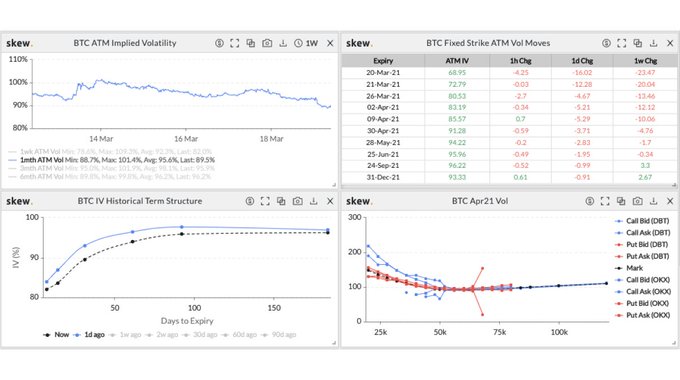Toggle the 3mth ATM Vol legend series
The width and height of the screenshot is (680, 380).
tap(111, 168)
